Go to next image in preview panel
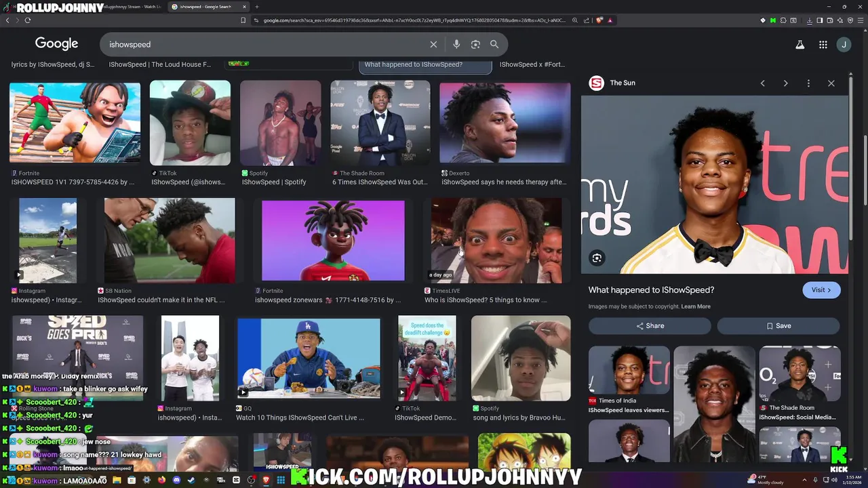 785,83
